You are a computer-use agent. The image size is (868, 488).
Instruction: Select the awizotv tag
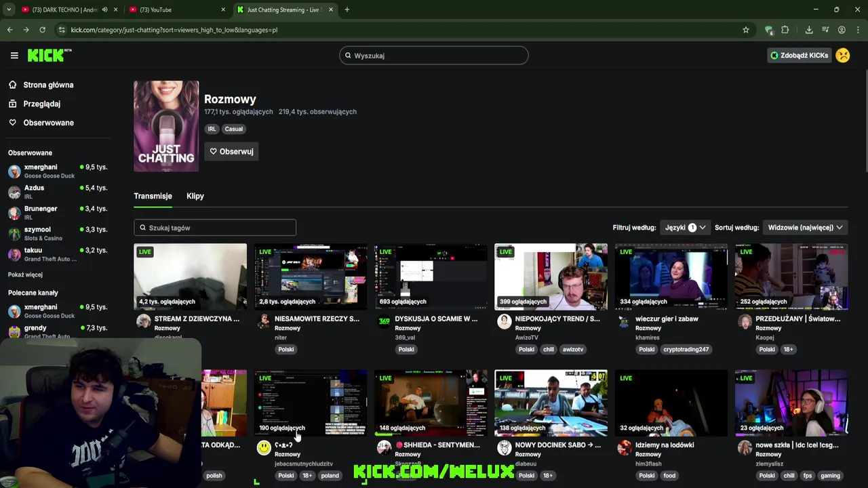572,349
